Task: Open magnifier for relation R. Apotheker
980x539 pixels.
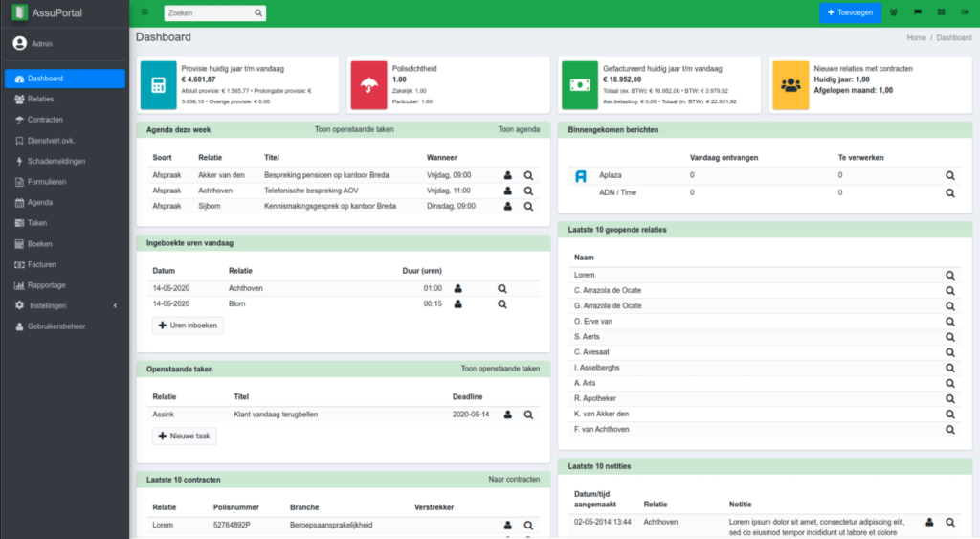Action: click(x=950, y=399)
